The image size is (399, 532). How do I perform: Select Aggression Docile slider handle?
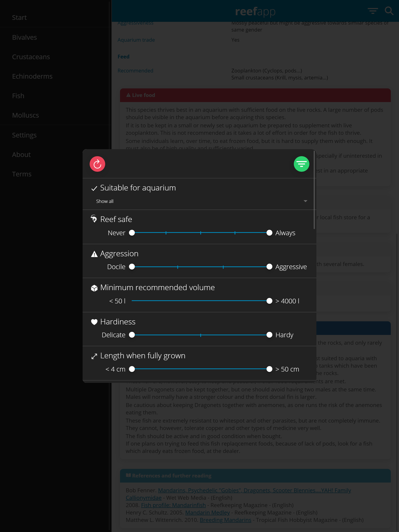click(132, 266)
